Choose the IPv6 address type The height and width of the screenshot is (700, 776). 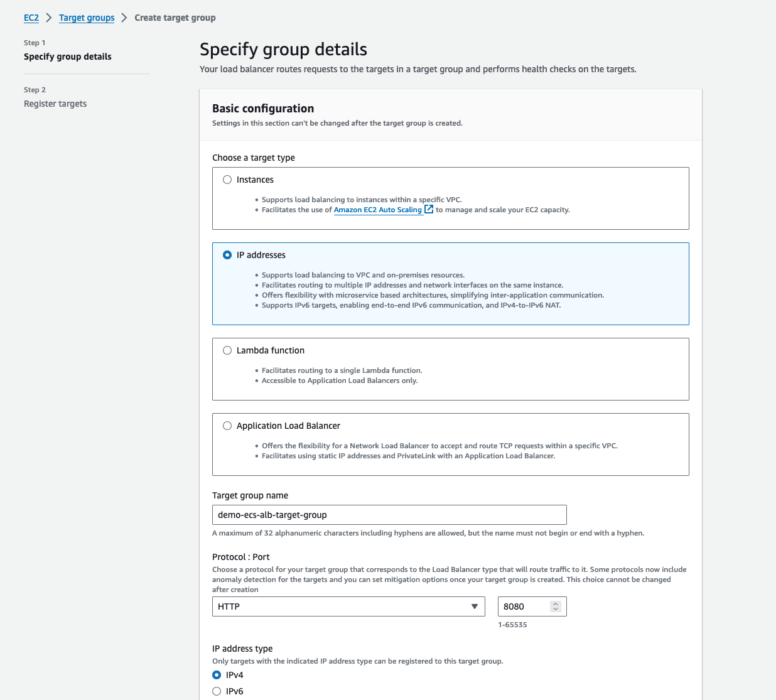coord(217,691)
